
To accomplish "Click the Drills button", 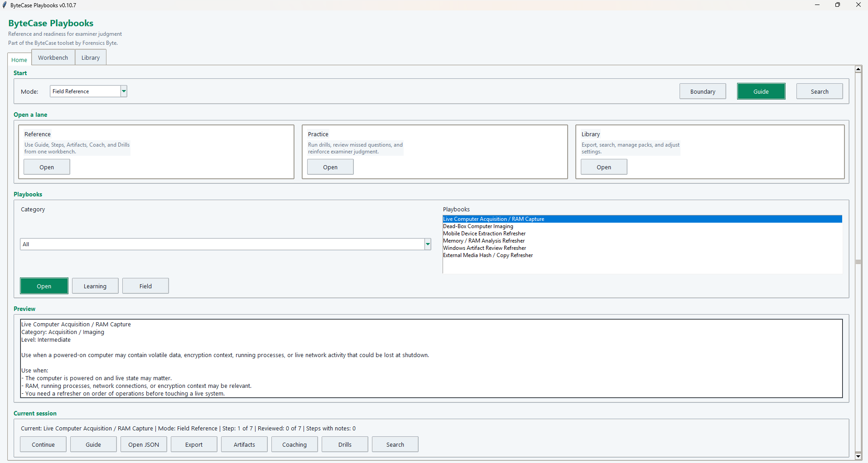I will [x=345, y=444].
